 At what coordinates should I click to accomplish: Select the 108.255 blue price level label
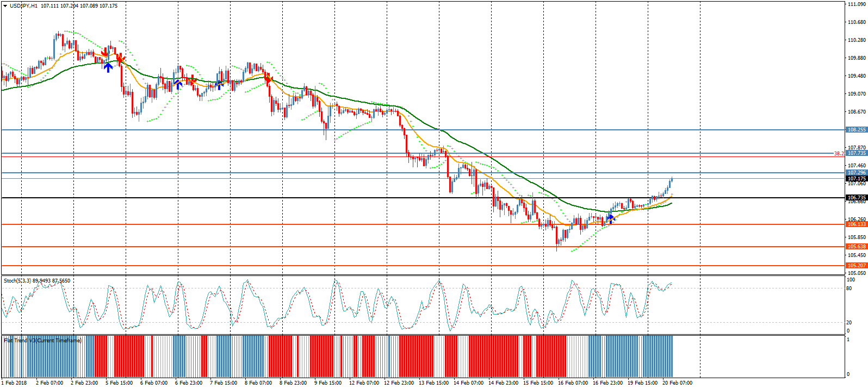(x=856, y=130)
